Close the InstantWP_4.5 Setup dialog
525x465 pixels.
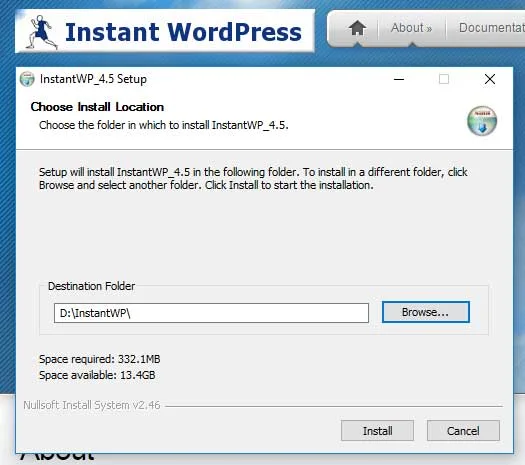[x=490, y=79]
